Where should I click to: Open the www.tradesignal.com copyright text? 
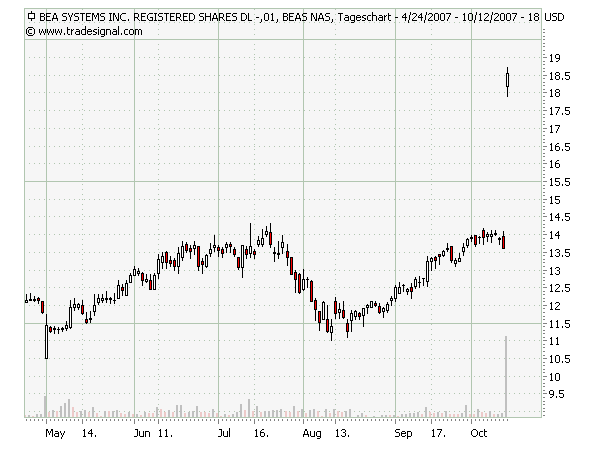coord(84,31)
